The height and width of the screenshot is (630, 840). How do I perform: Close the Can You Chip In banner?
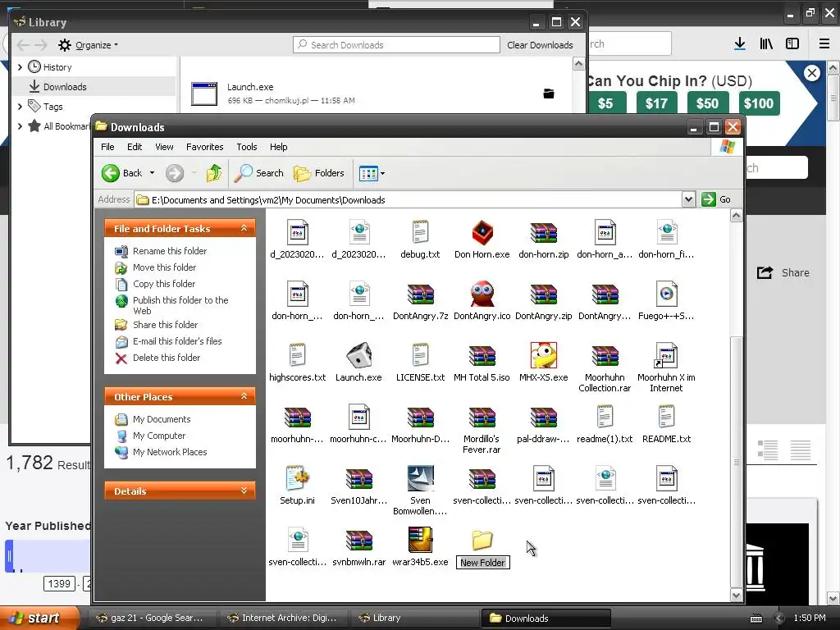tap(811, 73)
